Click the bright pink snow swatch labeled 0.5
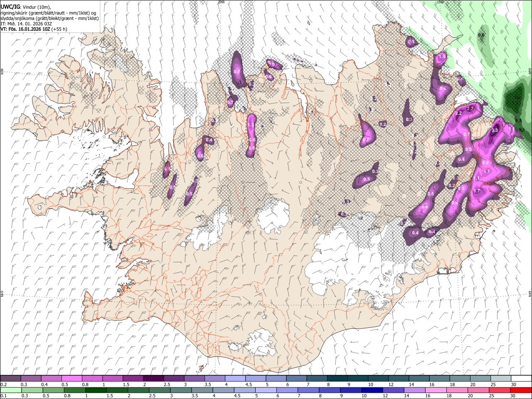The height and width of the screenshot is (399, 532). click(71, 379)
